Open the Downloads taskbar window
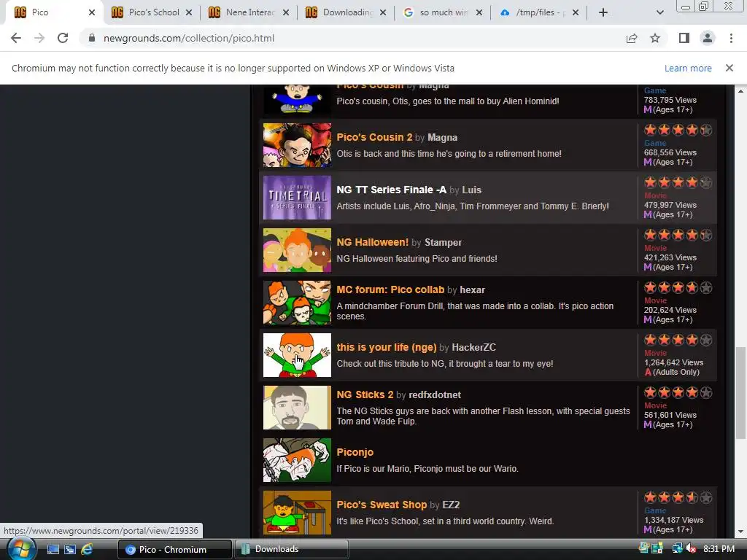 [292, 549]
